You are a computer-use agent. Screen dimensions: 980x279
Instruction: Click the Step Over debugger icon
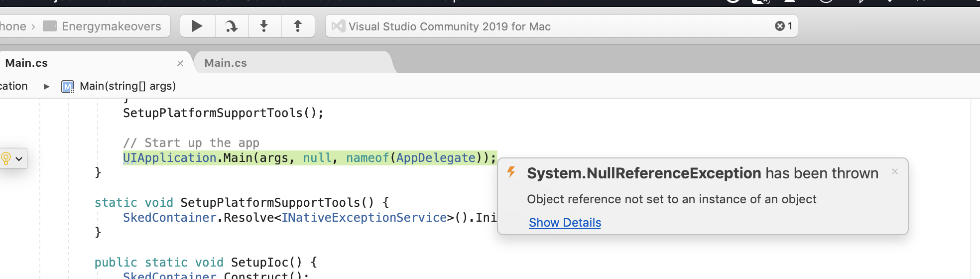click(232, 26)
